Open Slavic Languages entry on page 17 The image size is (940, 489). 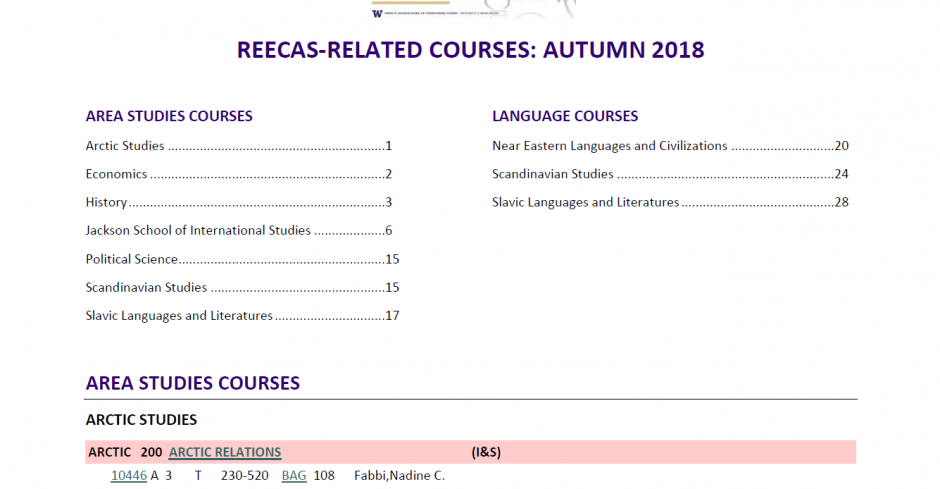tap(242, 315)
